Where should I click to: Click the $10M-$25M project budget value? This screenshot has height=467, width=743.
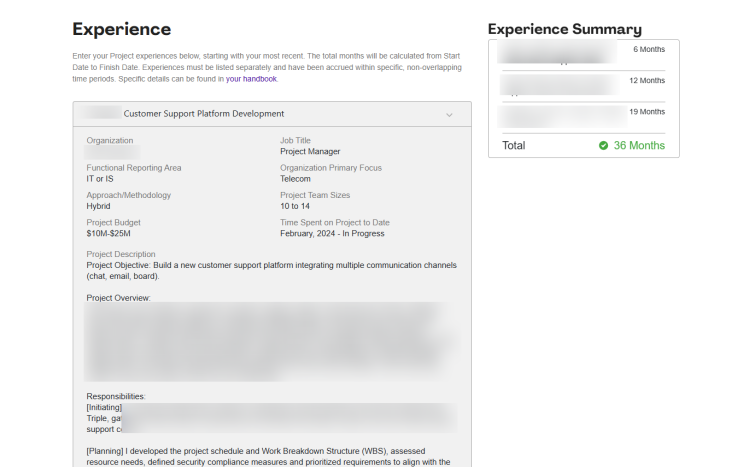coord(109,233)
